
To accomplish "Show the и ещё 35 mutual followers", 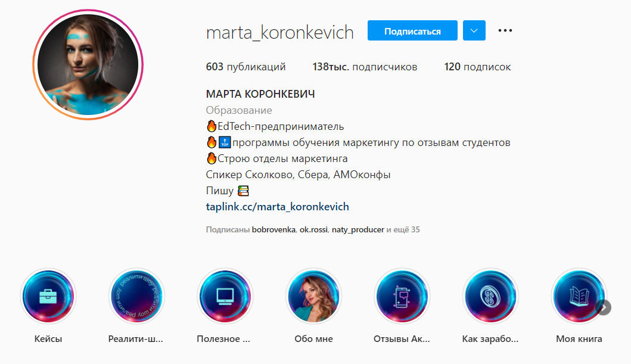I will pos(403,230).
